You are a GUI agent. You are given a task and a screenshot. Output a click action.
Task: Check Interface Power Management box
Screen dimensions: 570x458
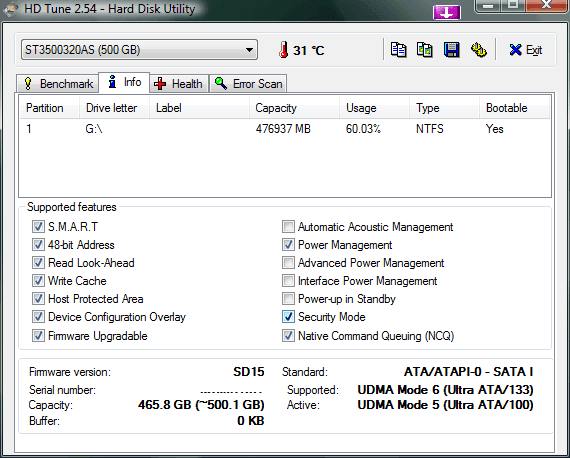pyautogui.click(x=288, y=281)
